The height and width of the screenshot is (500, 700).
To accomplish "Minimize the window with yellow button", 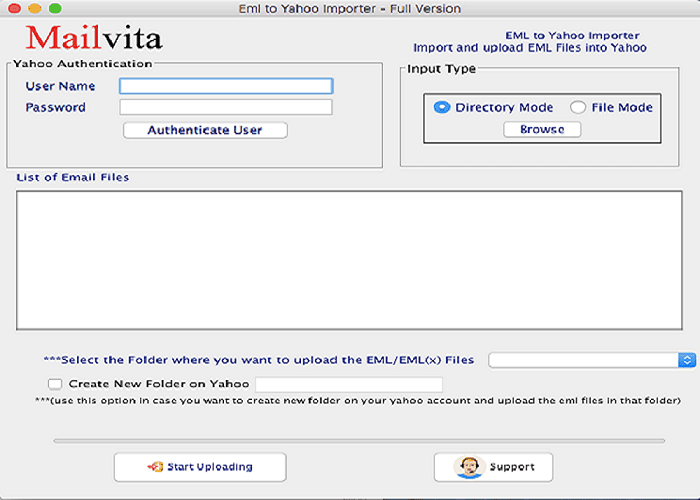I will click(x=35, y=8).
